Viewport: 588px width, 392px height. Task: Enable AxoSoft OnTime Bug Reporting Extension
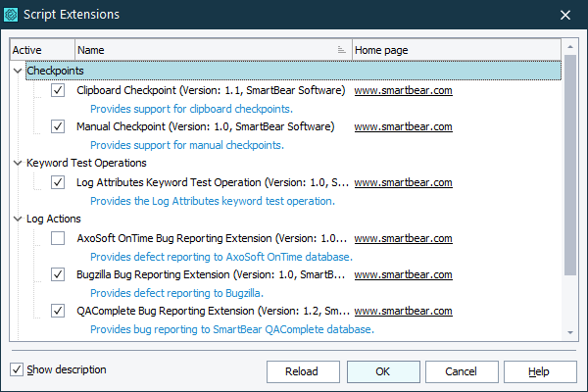[x=58, y=238]
